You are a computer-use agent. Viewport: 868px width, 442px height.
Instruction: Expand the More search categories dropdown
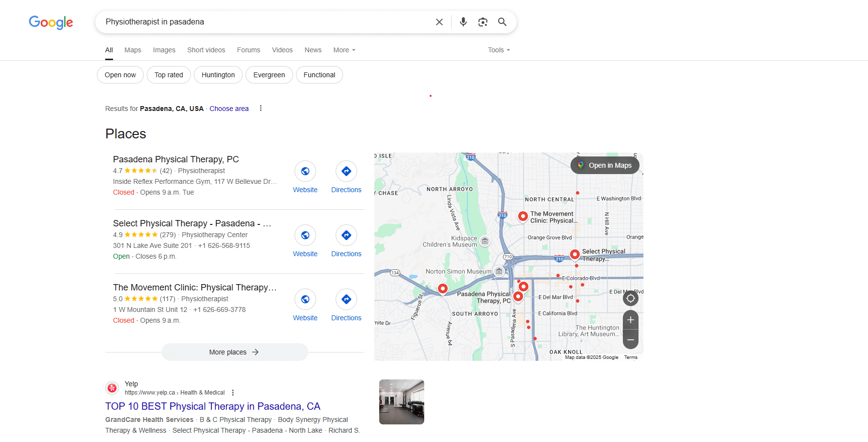coord(343,50)
